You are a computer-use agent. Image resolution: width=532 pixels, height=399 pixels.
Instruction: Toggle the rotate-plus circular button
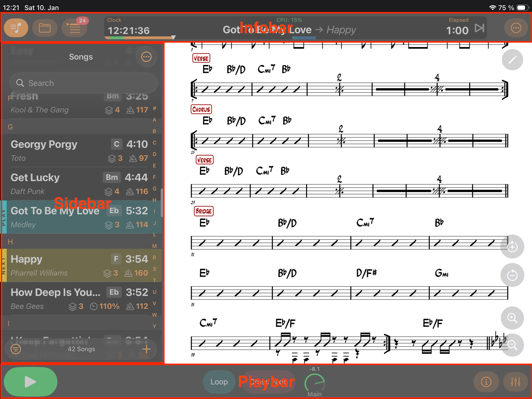[x=512, y=247]
